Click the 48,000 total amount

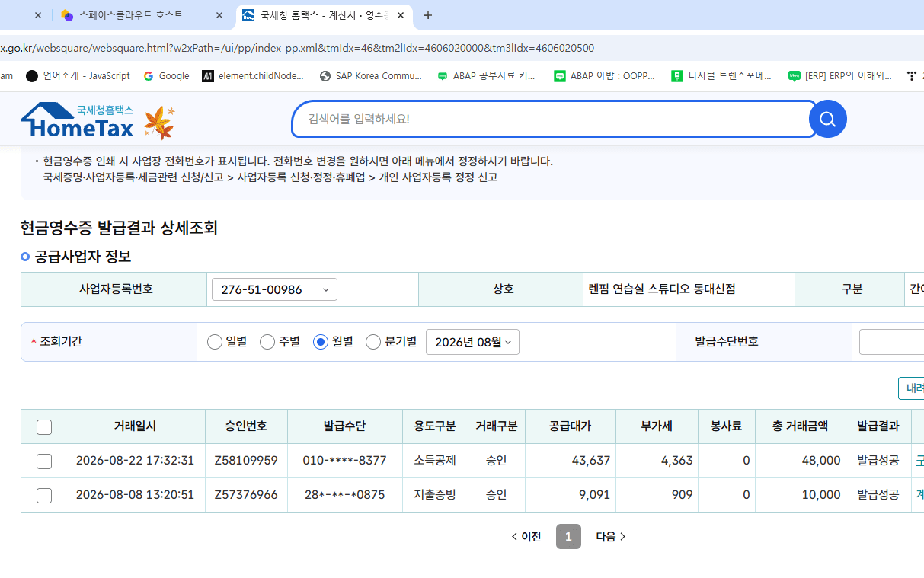click(x=821, y=461)
